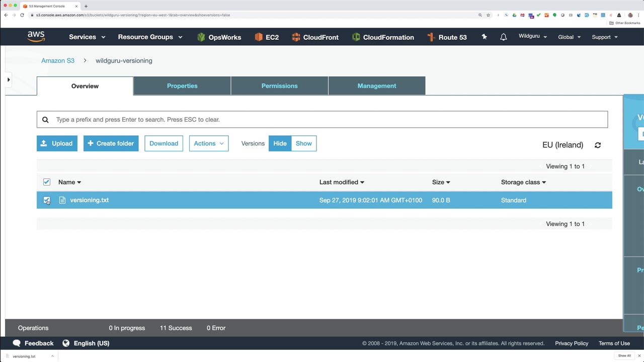Open the downloaded versioning.txt file in the downloads bar

24,356
